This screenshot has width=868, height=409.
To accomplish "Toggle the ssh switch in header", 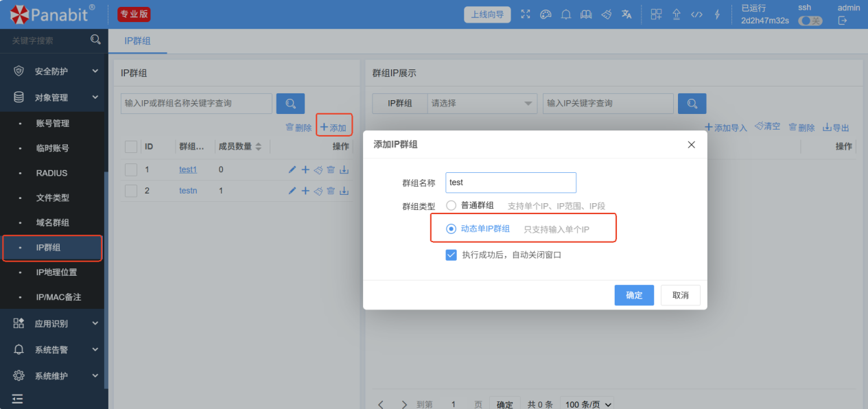I will tap(810, 21).
